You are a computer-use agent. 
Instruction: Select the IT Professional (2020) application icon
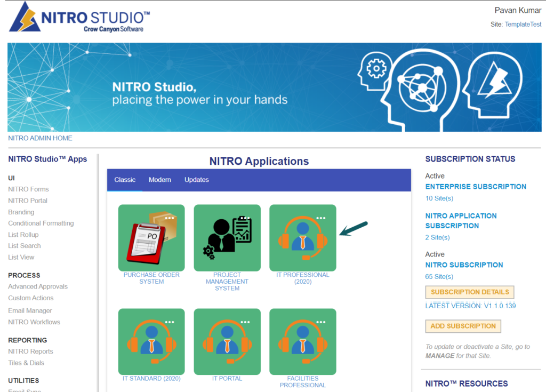point(302,238)
